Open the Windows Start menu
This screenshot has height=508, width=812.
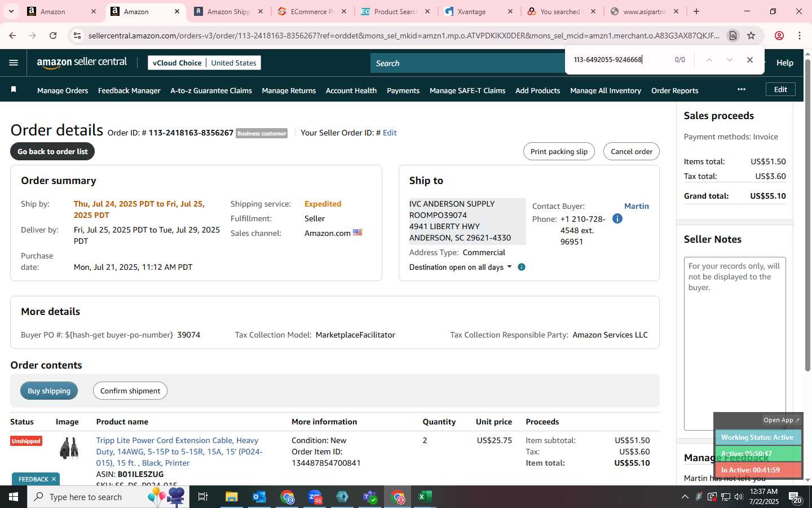[14, 497]
